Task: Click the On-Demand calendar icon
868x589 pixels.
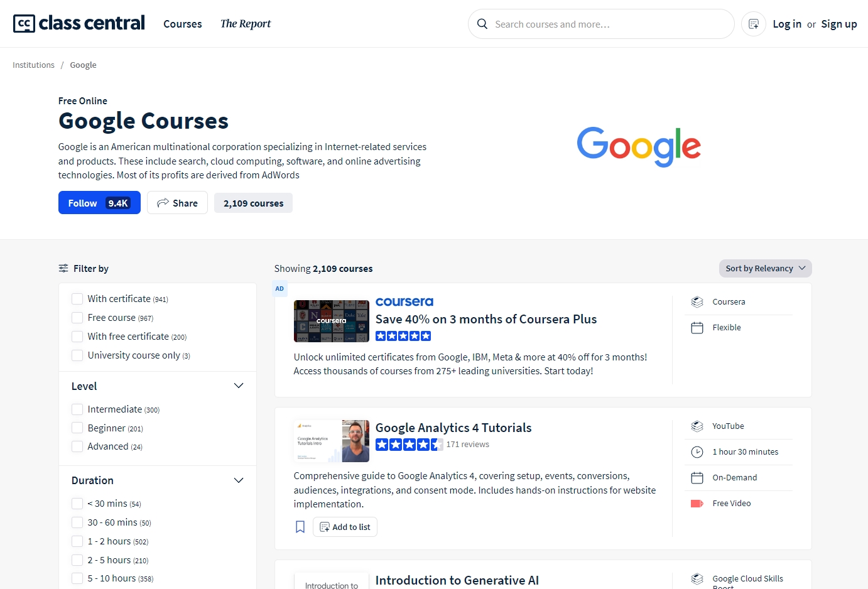Action: pyautogui.click(x=697, y=478)
